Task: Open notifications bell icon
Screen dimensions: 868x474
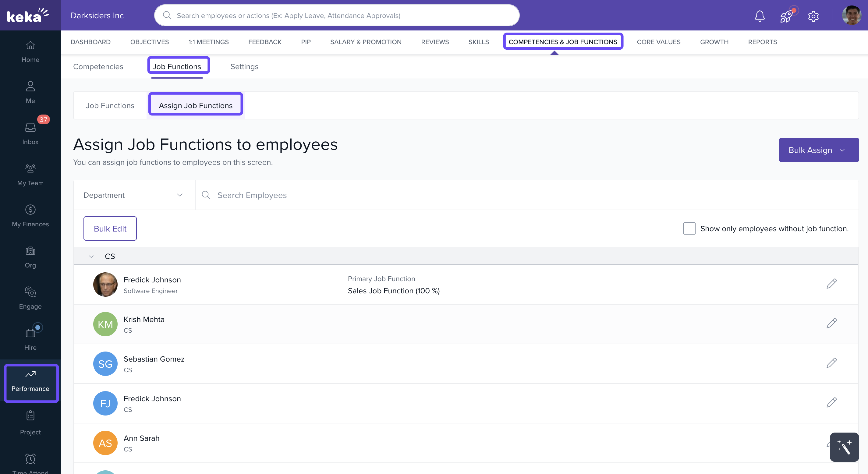Action: 759,16
